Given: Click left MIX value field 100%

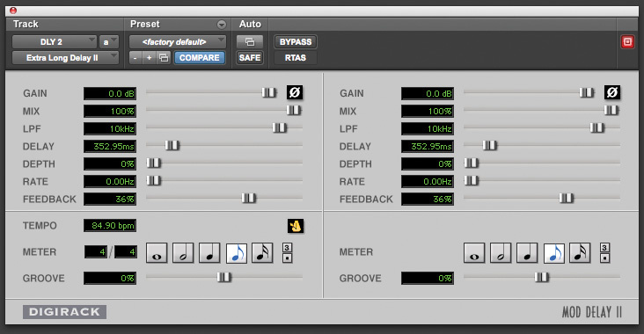Looking at the screenshot, I should tap(110, 112).
